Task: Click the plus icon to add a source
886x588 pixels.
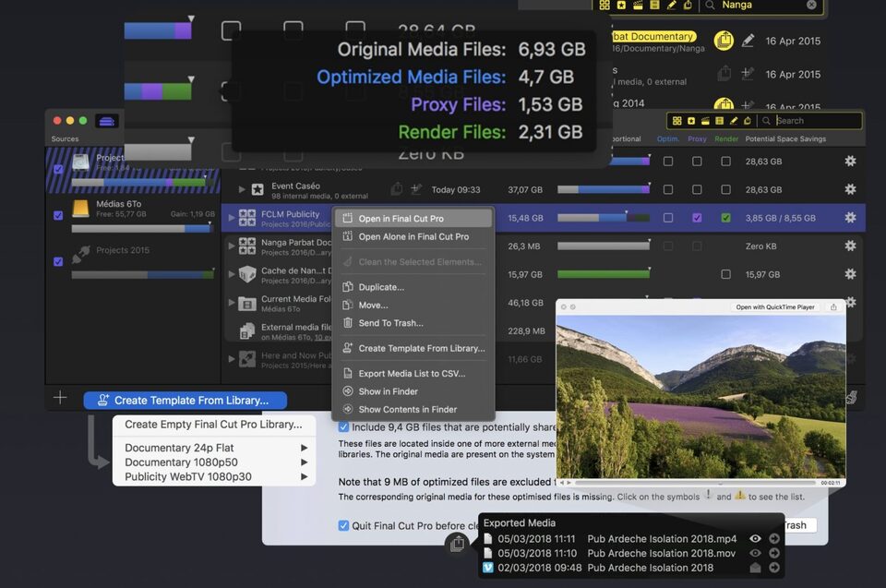Action: (60, 398)
